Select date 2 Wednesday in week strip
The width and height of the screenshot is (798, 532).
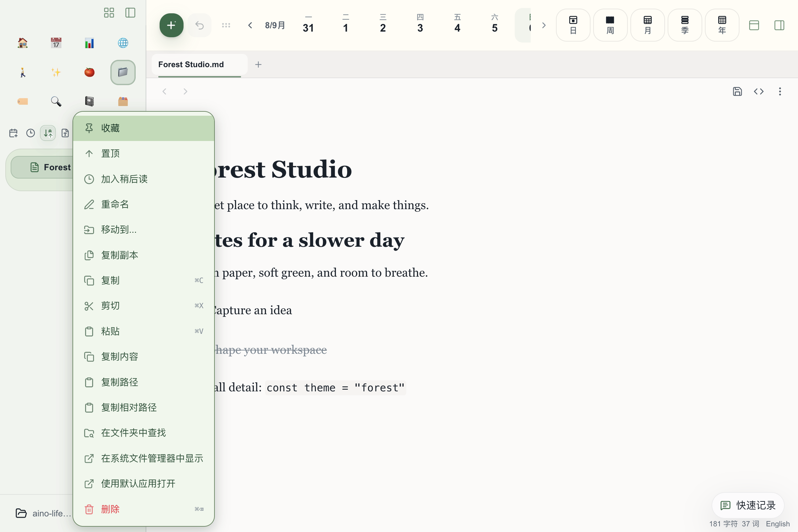(383, 25)
